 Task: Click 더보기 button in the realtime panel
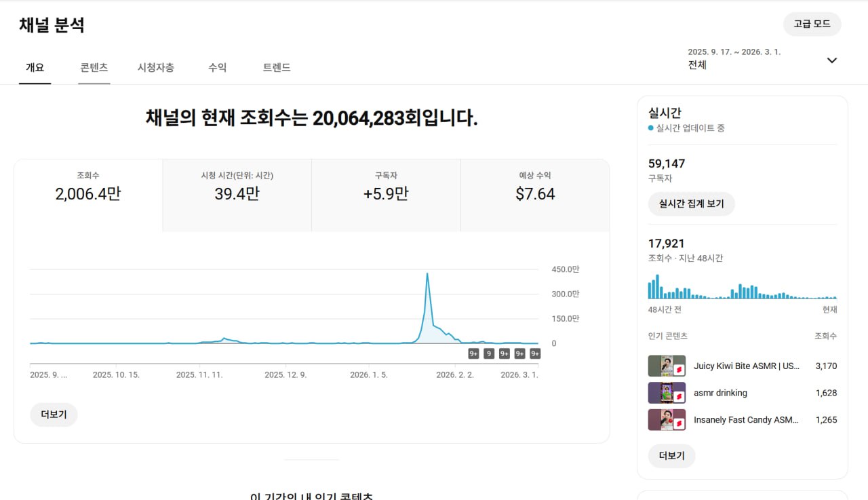pyautogui.click(x=671, y=456)
